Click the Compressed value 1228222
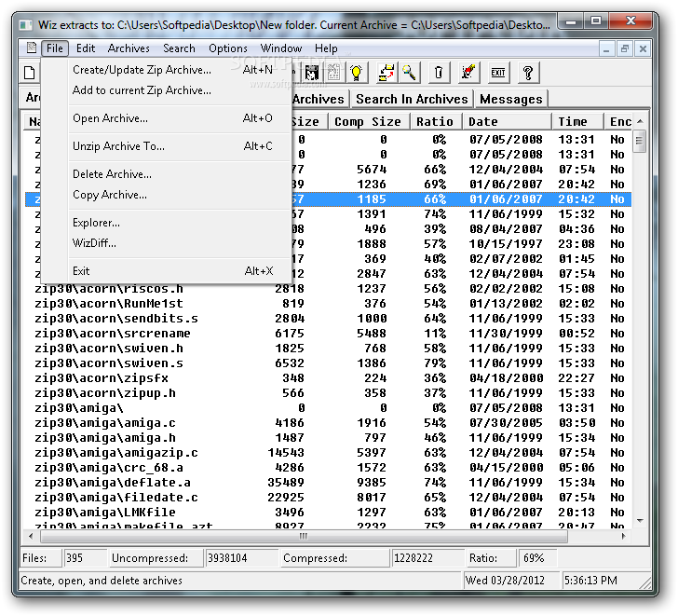Screen dimensions: 678x616 427,558
